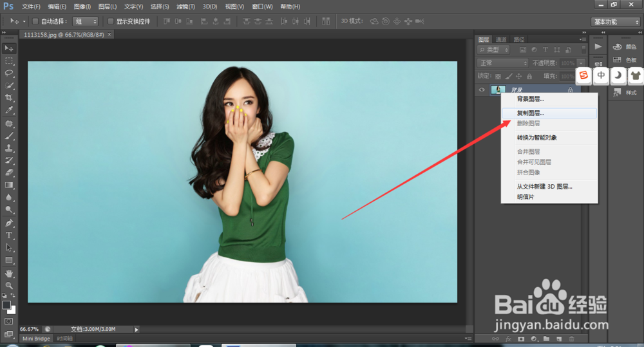Select the Pen tool
Screen dimensions: 644x347
pyautogui.click(x=8, y=223)
